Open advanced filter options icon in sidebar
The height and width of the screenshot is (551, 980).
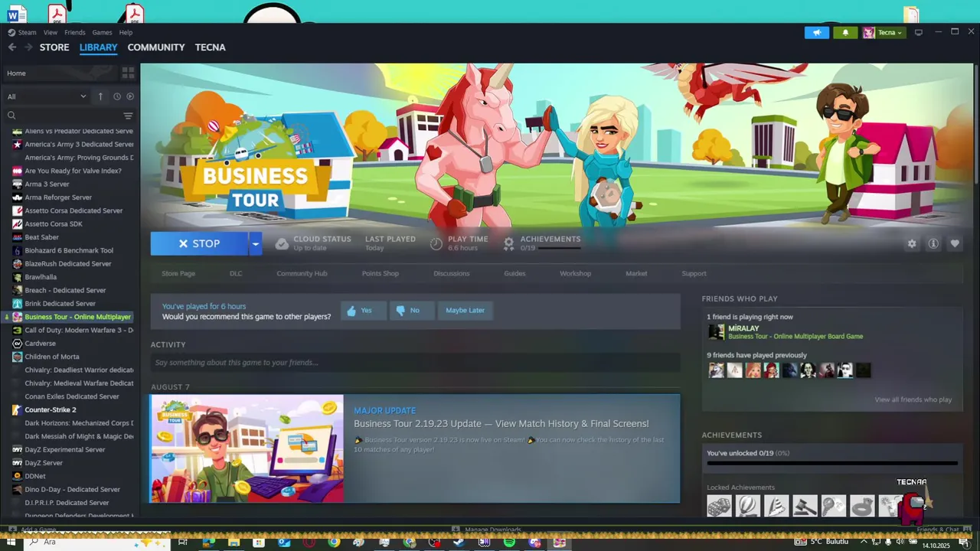tap(128, 116)
